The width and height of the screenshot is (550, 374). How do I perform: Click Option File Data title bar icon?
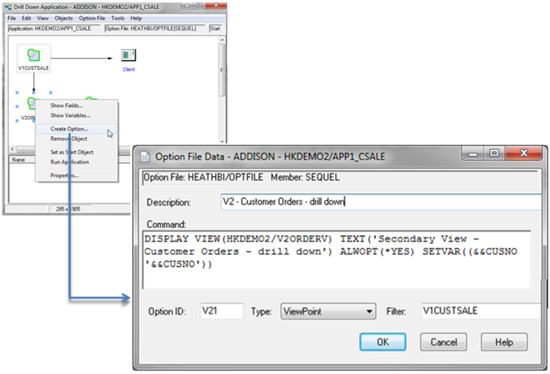(x=145, y=156)
